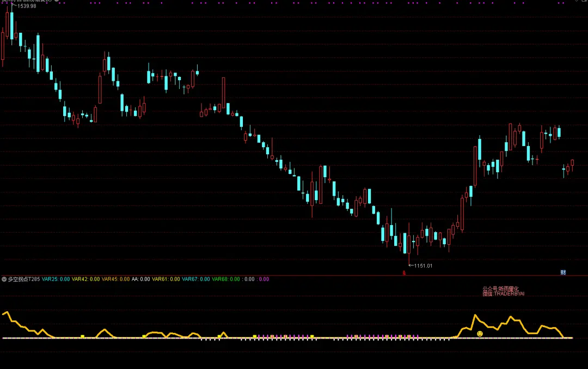Click the VAR61: 0.00 indicator value

(166, 279)
